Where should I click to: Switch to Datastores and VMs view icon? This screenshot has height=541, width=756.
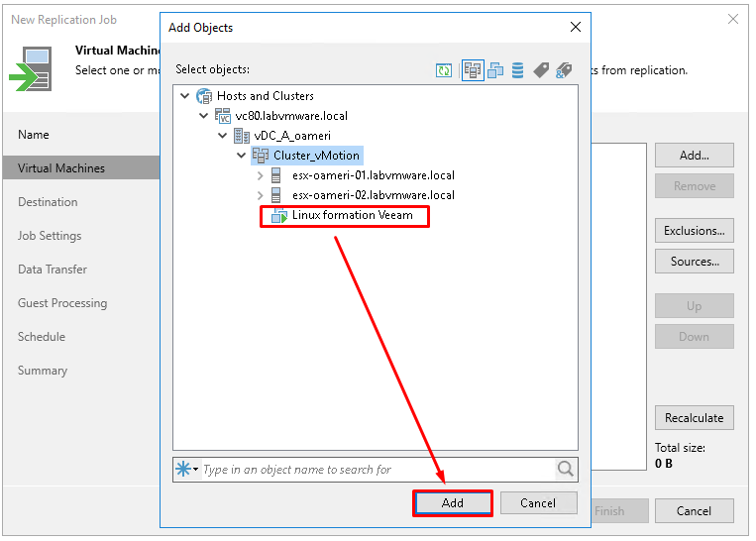pos(518,70)
